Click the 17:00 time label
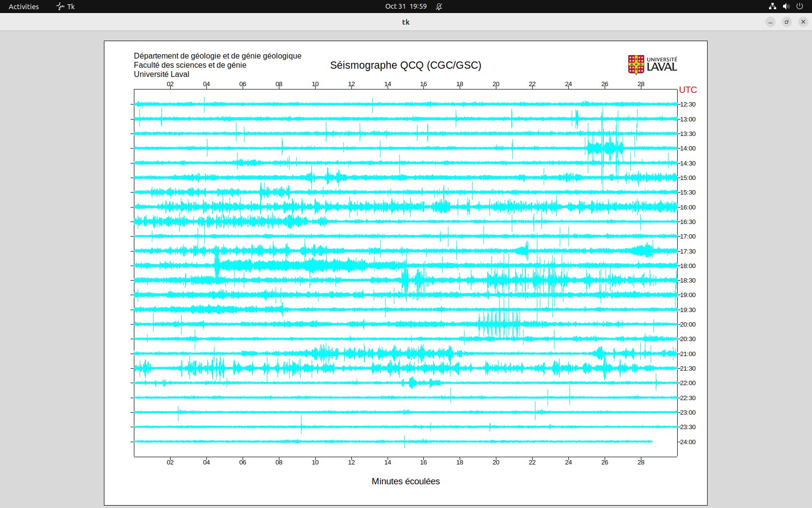This screenshot has height=508, width=812. 688,237
